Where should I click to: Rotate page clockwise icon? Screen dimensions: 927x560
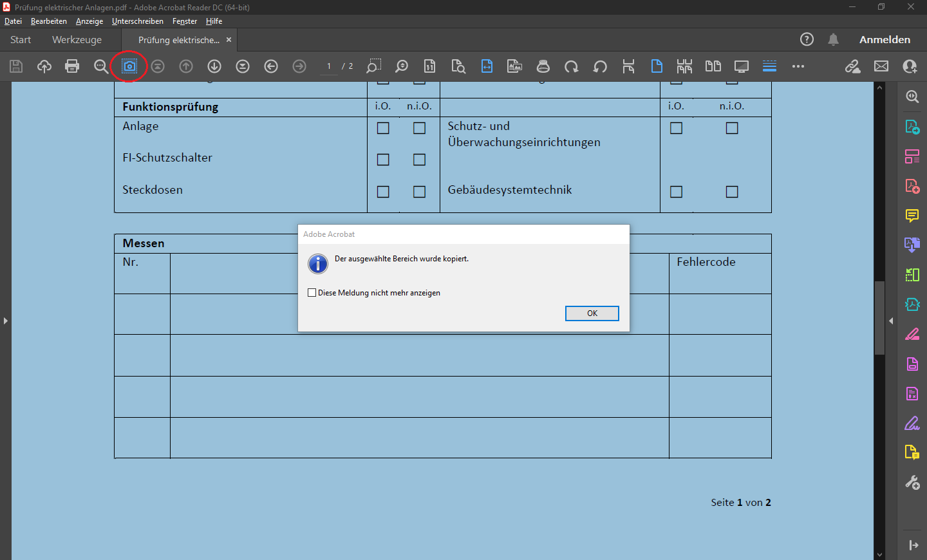[x=571, y=66]
